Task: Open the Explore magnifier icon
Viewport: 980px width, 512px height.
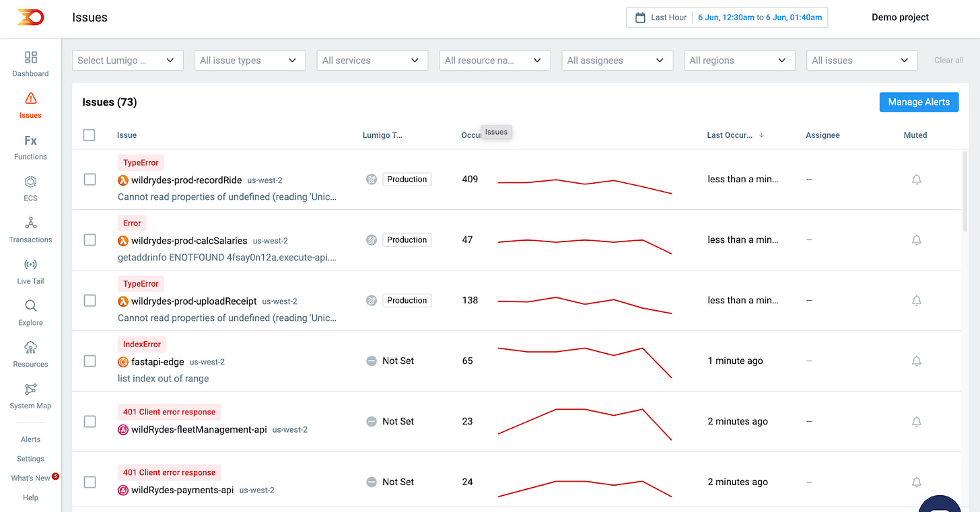Action: pyautogui.click(x=30, y=306)
